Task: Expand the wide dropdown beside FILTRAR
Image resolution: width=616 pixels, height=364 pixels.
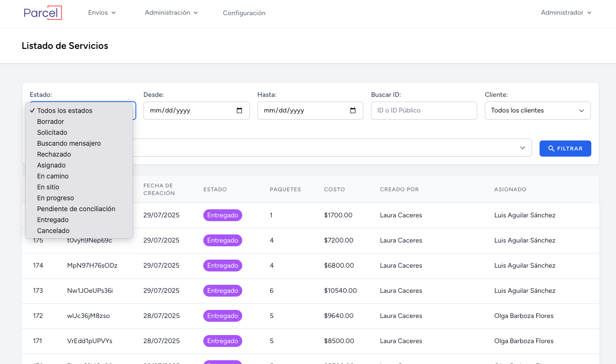Action: 522,148
